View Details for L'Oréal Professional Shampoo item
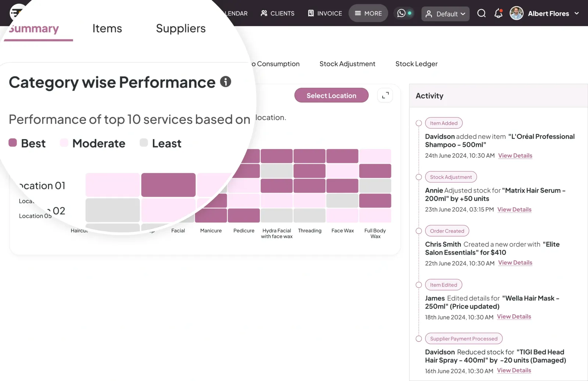This screenshot has width=588, height=381. click(x=515, y=156)
